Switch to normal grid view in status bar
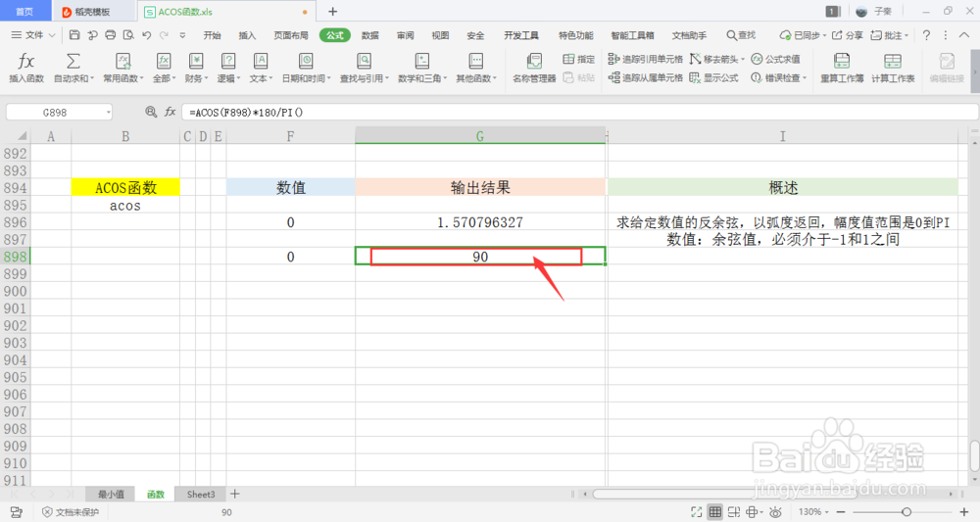The height and width of the screenshot is (522, 980). 715,512
